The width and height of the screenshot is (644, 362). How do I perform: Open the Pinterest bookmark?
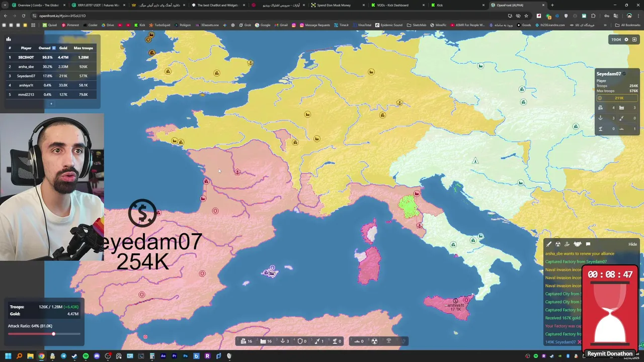click(x=70, y=25)
